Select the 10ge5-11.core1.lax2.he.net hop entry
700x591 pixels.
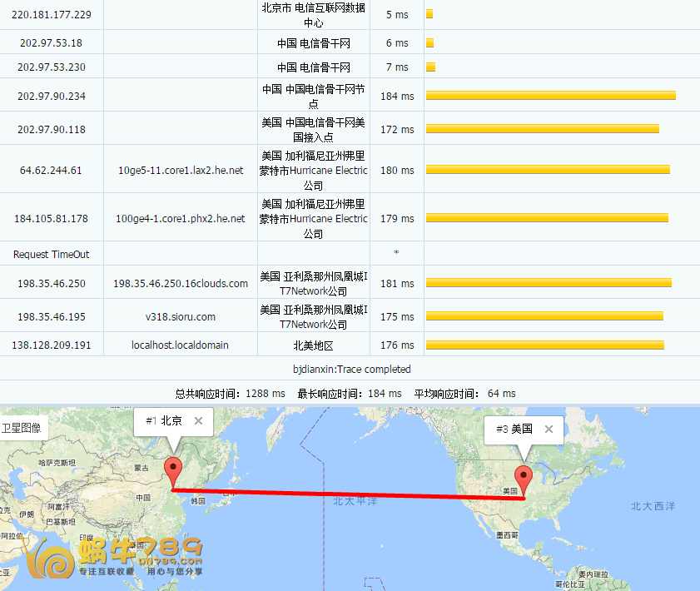tap(180, 170)
